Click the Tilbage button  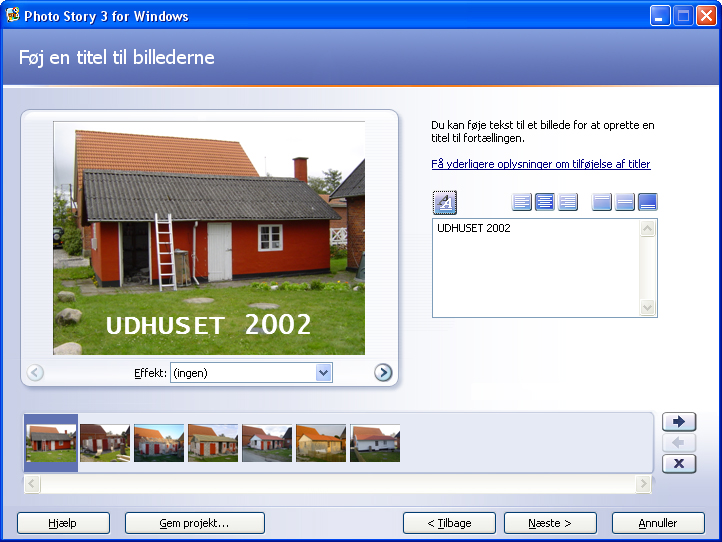(x=449, y=523)
